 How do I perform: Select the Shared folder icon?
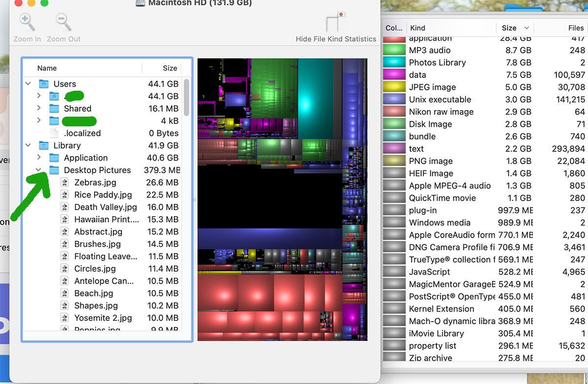[54, 108]
